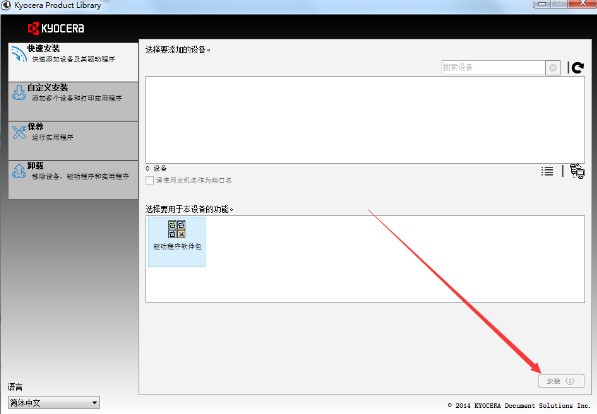
Task: Switch to the 自定义安装 tab
Action: 73,101
